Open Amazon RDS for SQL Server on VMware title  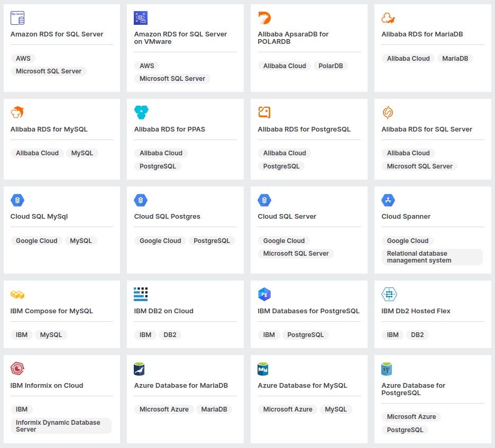(180, 38)
